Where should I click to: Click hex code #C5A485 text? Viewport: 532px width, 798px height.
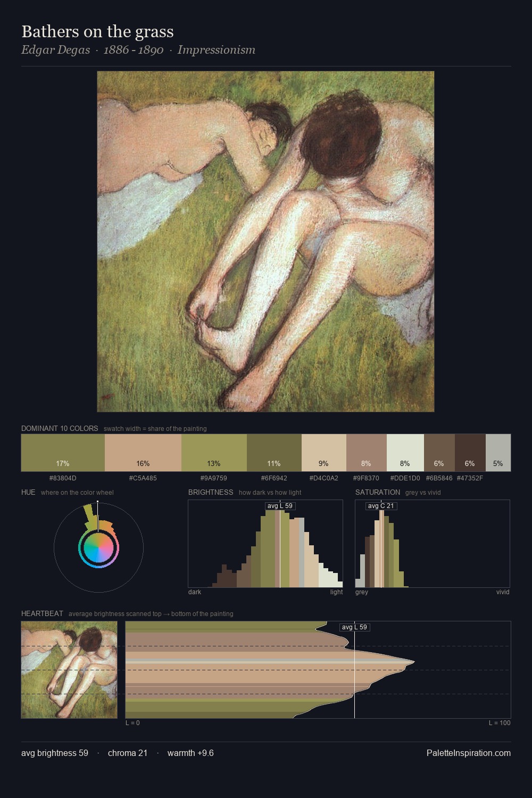coord(143,478)
